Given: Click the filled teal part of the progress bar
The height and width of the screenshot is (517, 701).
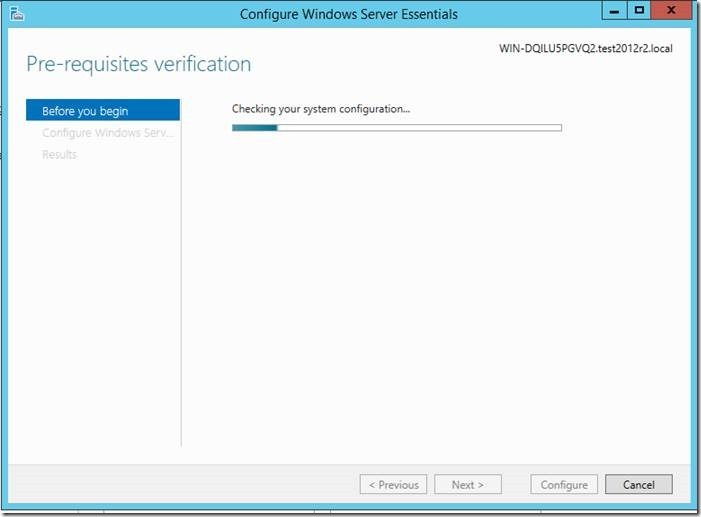Looking at the screenshot, I should click(x=254, y=127).
